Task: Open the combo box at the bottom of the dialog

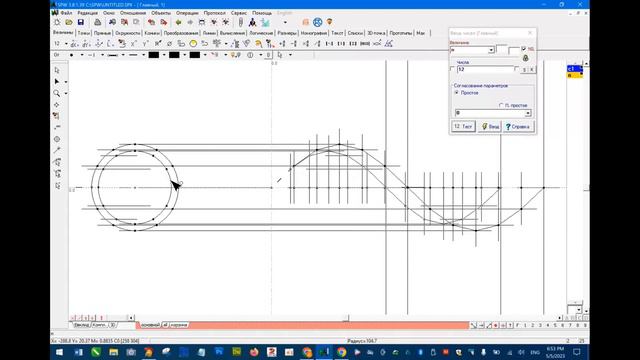Action: [x=528, y=113]
